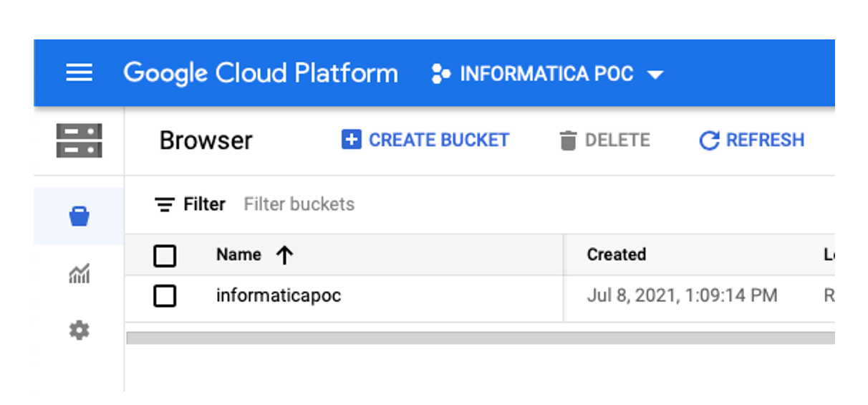The height and width of the screenshot is (405, 868).
Task: Open the Settings gear in sidebar
Action: pyautogui.click(x=79, y=330)
